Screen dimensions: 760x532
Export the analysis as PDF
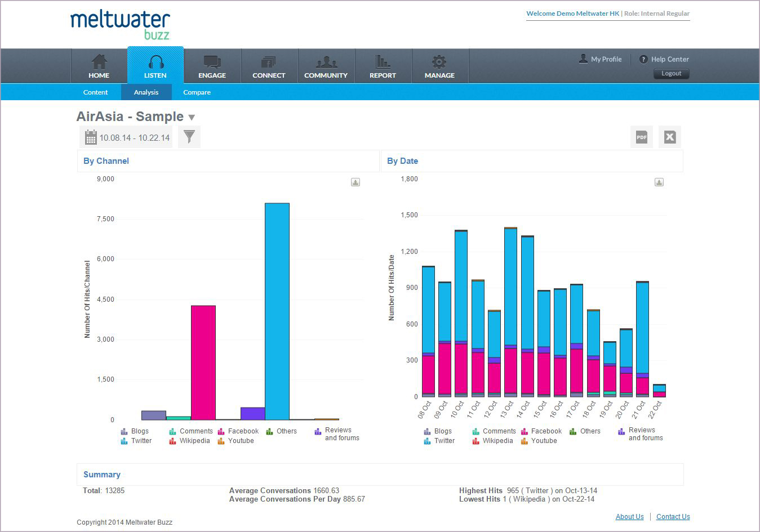pyautogui.click(x=641, y=137)
